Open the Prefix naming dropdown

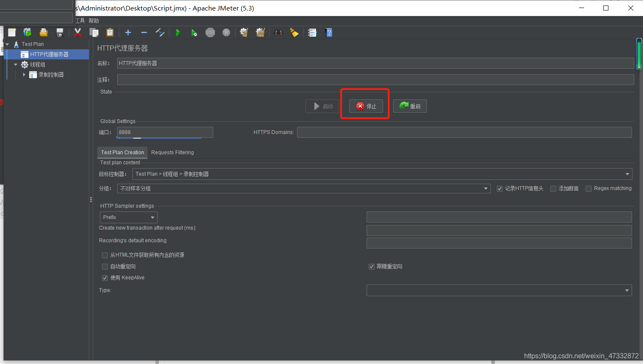(129, 217)
